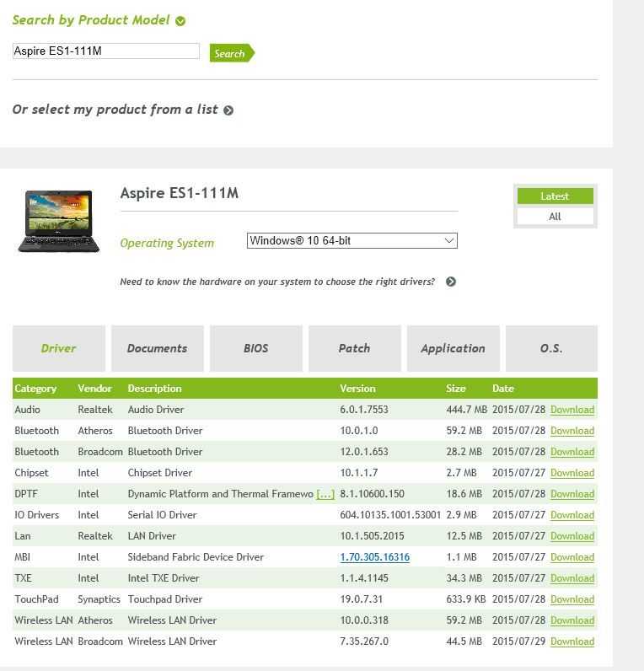Download the Serial IO Driver
644x671 pixels.
(x=572, y=515)
